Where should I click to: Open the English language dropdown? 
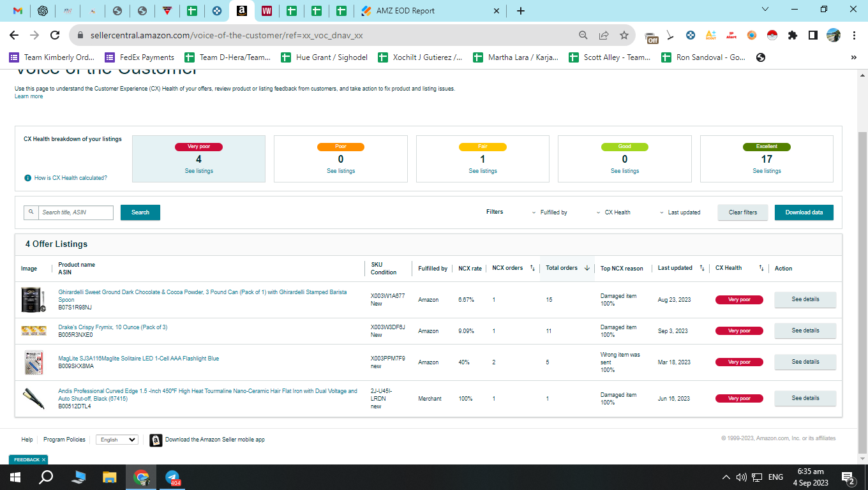[x=117, y=440]
